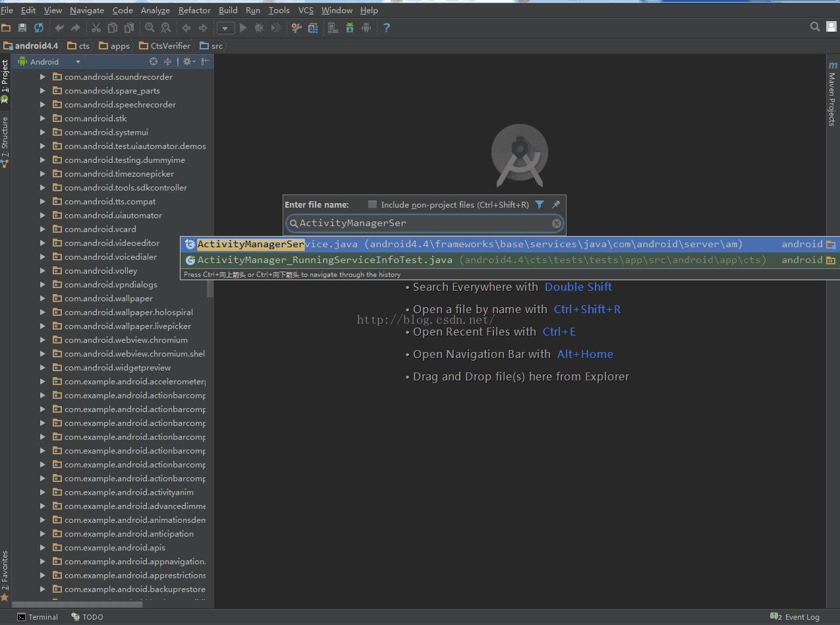Click the Settings wrench icon
Image resolution: width=840 pixels, height=625 pixels.
(296, 28)
